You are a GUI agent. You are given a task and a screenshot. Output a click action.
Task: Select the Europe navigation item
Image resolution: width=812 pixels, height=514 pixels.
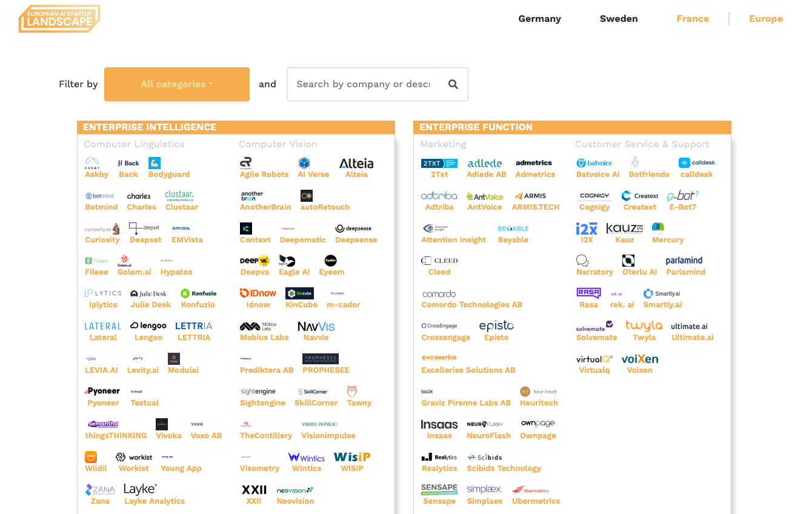[x=766, y=19]
